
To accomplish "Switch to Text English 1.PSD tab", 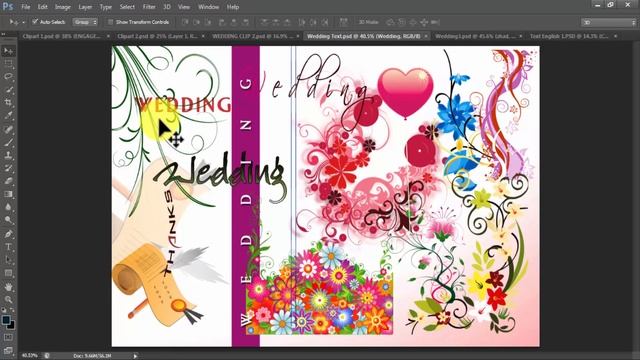I will point(569,36).
